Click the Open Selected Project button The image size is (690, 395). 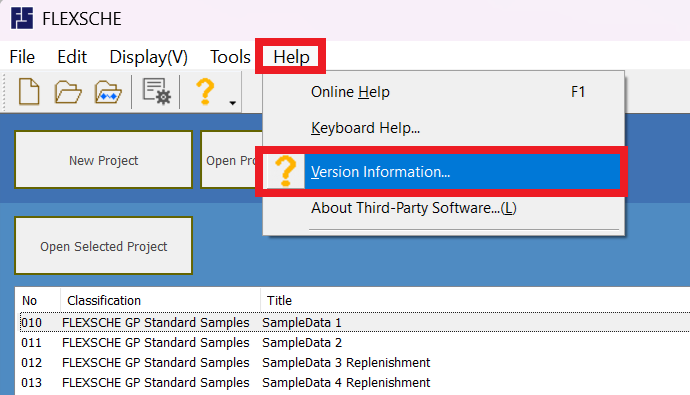pyautogui.click(x=103, y=246)
